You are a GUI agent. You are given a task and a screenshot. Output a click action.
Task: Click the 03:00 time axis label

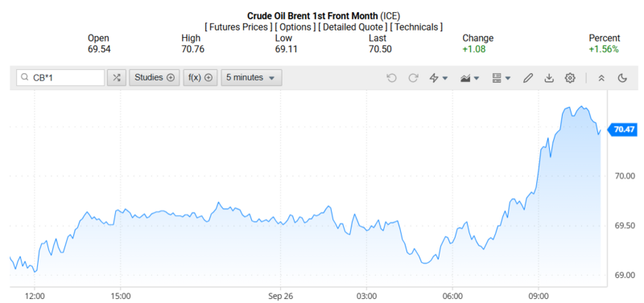(x=366, y=295)
